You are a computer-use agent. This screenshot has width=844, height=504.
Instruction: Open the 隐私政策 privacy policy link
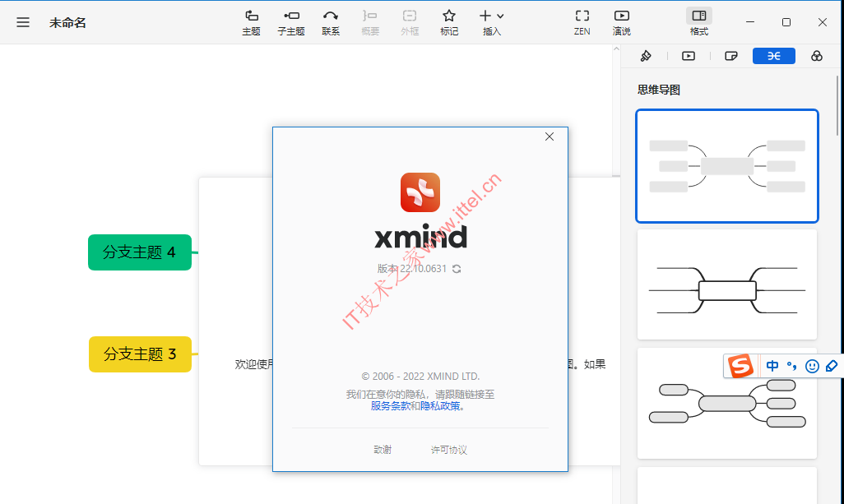pos(440,406)
